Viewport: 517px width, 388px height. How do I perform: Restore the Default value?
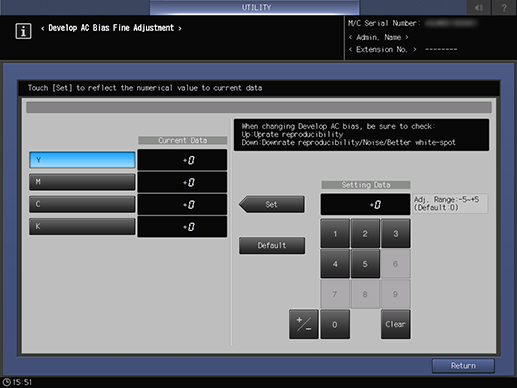[x=272, y=246]
